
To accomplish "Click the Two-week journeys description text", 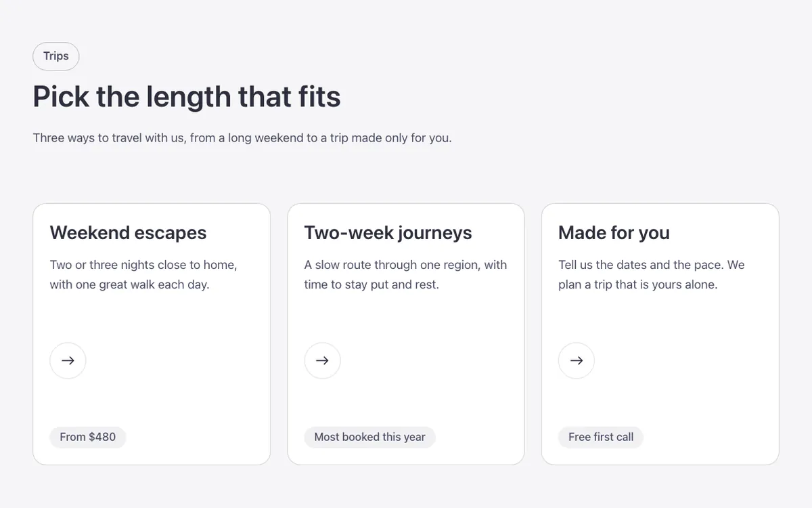I will click(x=405, y=274).
